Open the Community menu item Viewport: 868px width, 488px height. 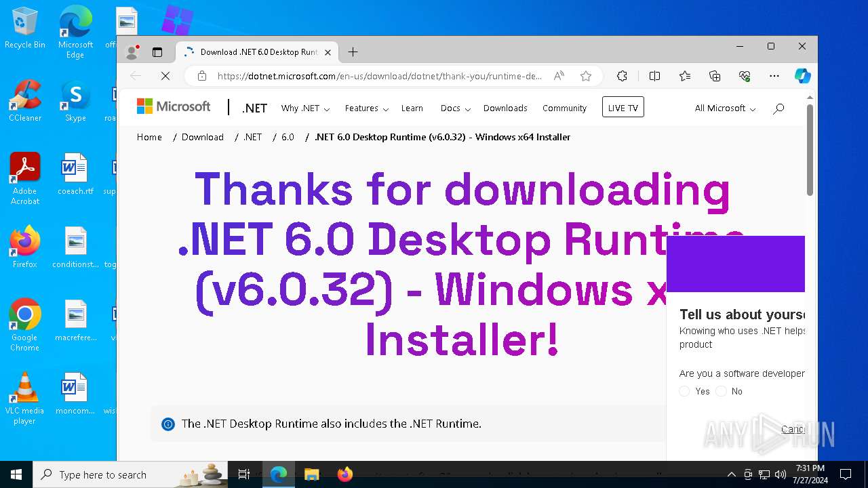click(564, 108)
